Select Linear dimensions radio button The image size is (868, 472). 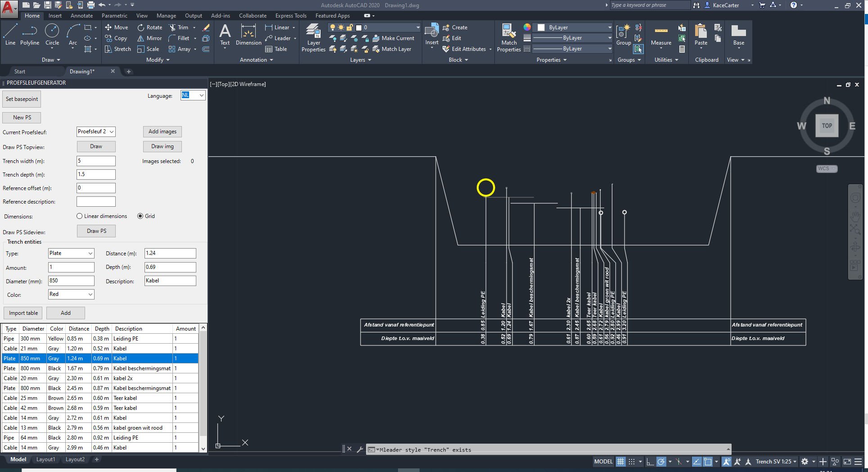[80, 216]
